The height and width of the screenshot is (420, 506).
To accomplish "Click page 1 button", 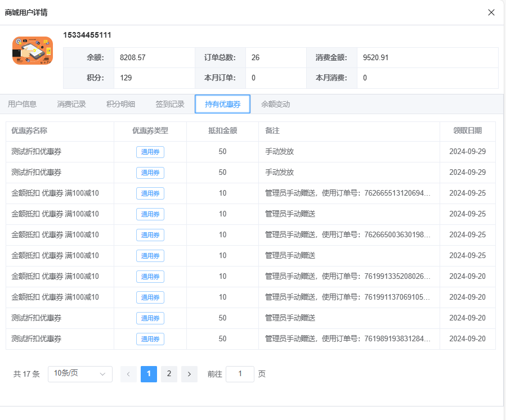I will [149, 374].
